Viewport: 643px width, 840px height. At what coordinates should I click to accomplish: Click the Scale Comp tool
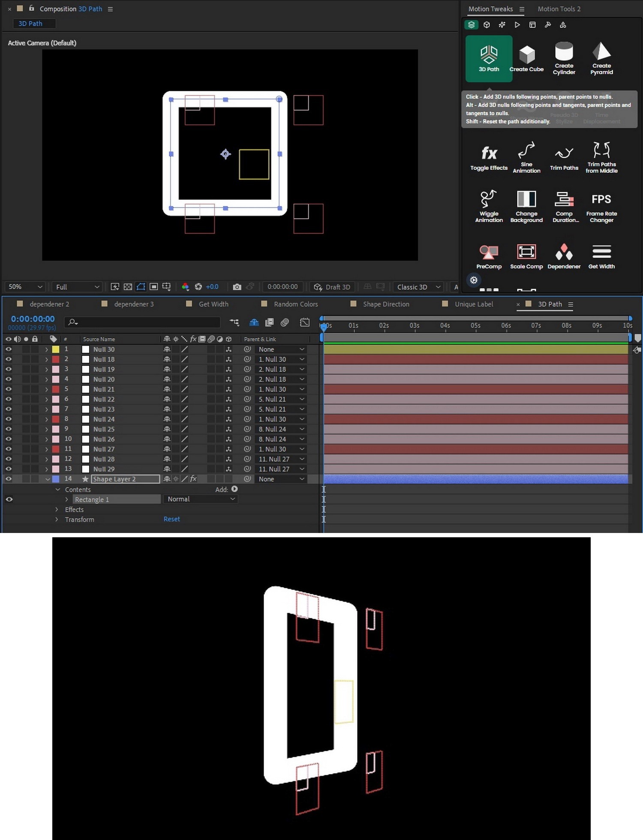[x=526, y=256]
